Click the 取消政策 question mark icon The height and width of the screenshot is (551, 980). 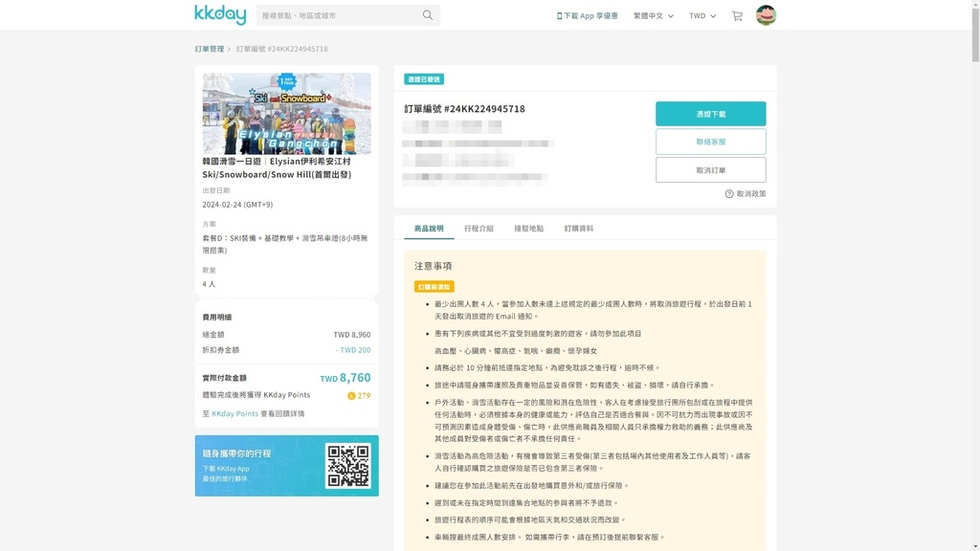(728, 193)
